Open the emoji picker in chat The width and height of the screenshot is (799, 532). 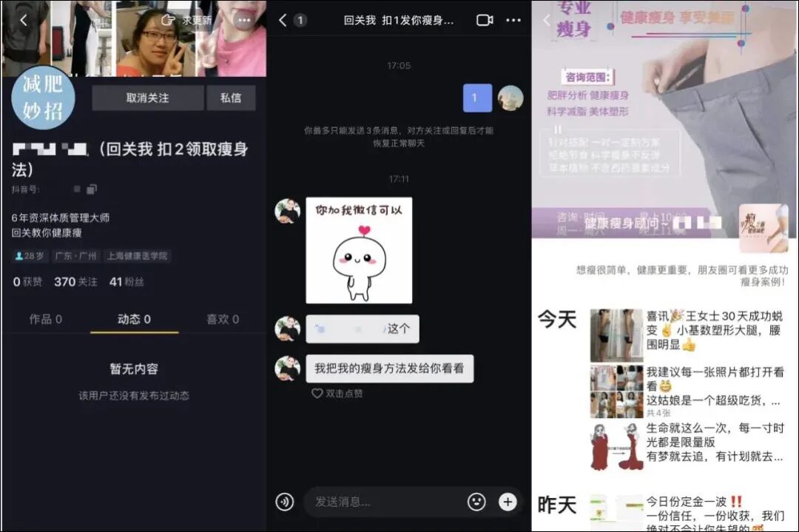(x=476, y=502)
